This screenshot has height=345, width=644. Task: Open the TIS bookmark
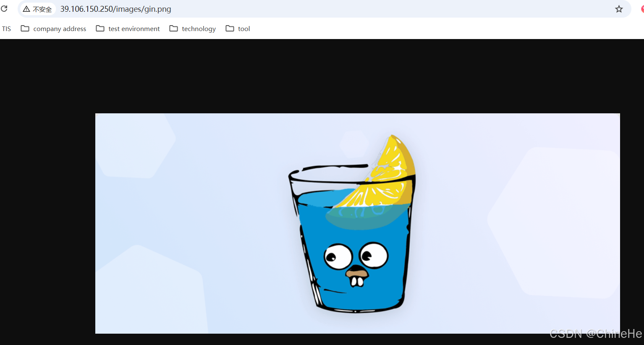[6, 29]
